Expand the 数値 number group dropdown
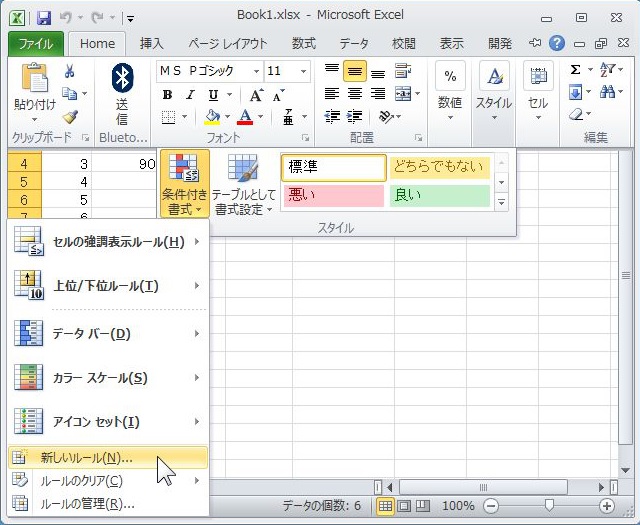Image resolution: width=640 pixels, height=525 pixels. [450, 118]
